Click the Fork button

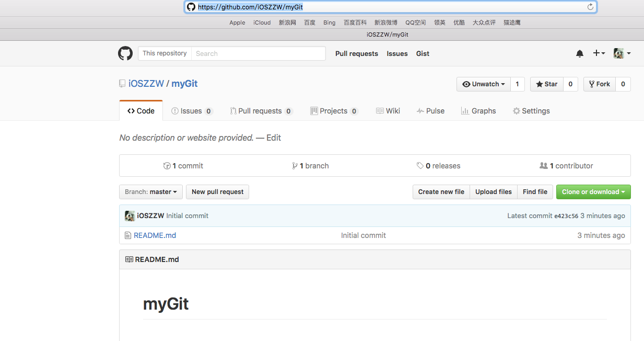coord(599,84)
